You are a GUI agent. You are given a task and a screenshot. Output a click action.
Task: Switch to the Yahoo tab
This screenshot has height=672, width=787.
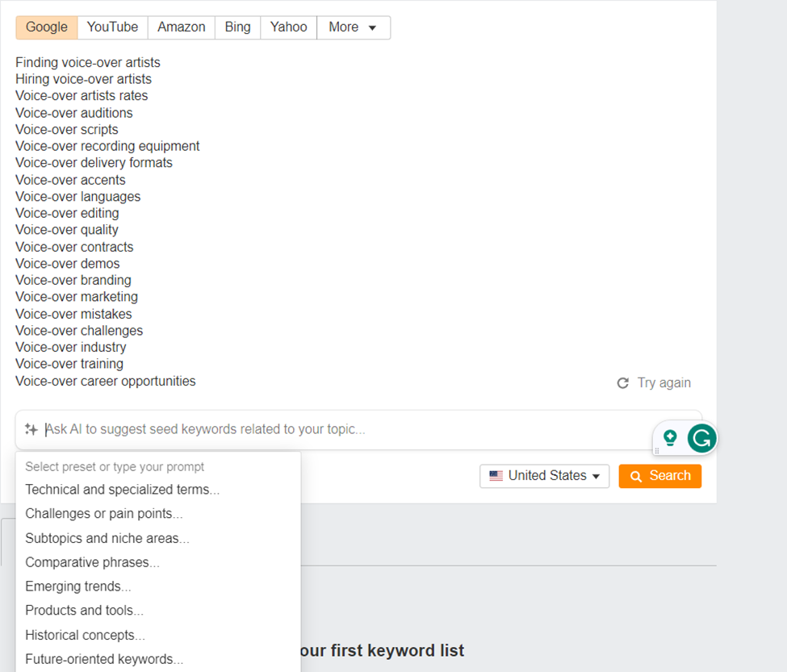coord(289,27)
